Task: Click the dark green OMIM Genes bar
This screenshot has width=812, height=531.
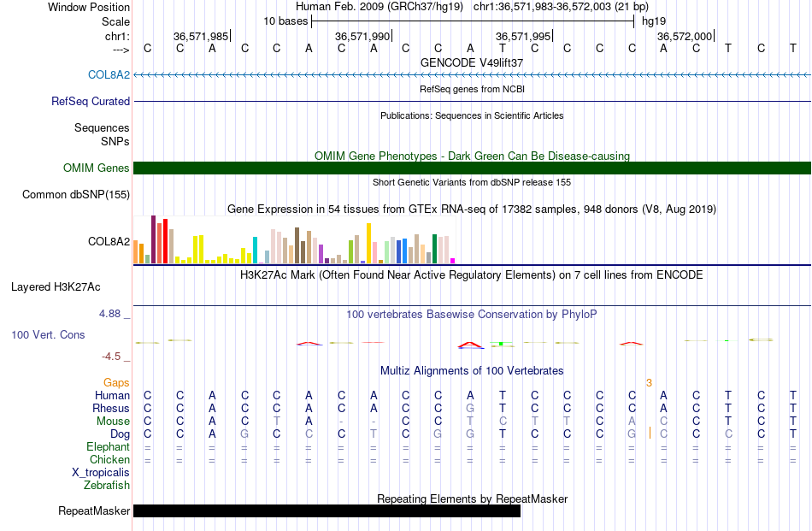Action: coord(472,168)
